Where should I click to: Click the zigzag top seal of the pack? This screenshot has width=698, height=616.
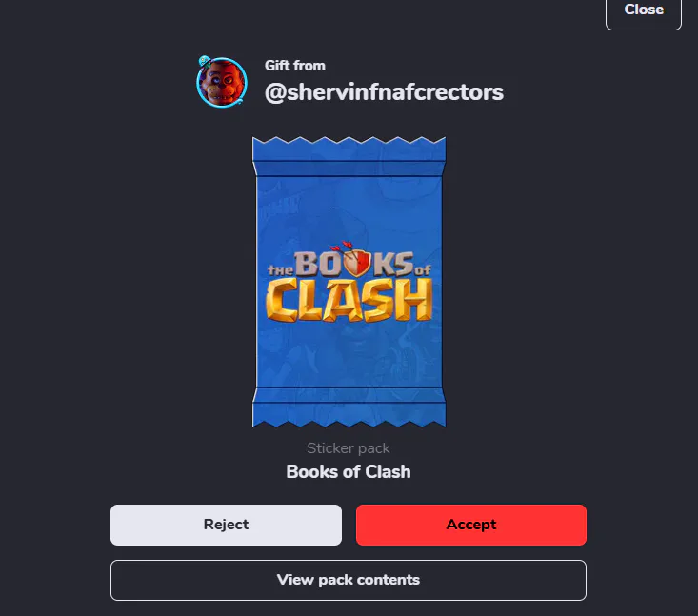point(349,149)
